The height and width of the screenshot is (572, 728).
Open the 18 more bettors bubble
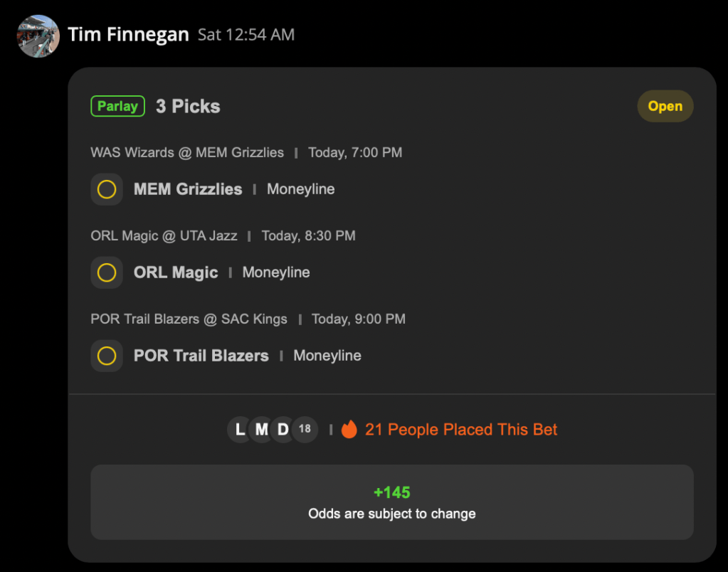tap(305, 430)
